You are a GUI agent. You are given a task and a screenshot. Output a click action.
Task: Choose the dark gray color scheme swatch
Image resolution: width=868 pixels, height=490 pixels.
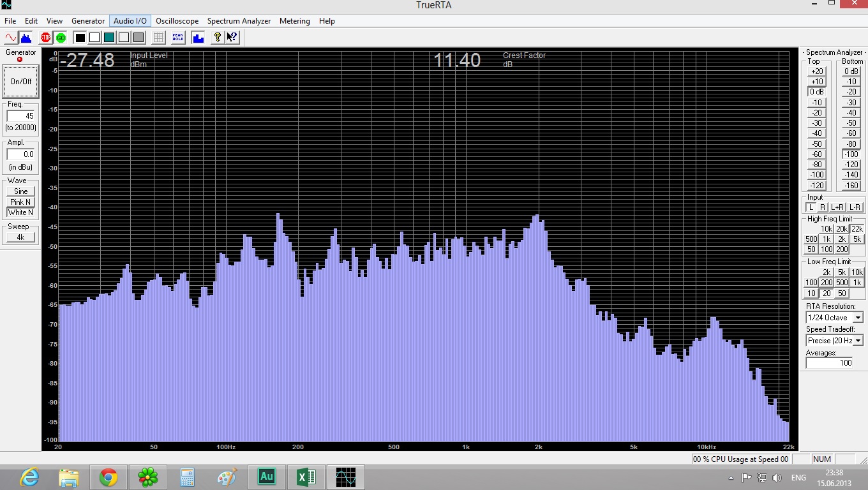point(138,37)
